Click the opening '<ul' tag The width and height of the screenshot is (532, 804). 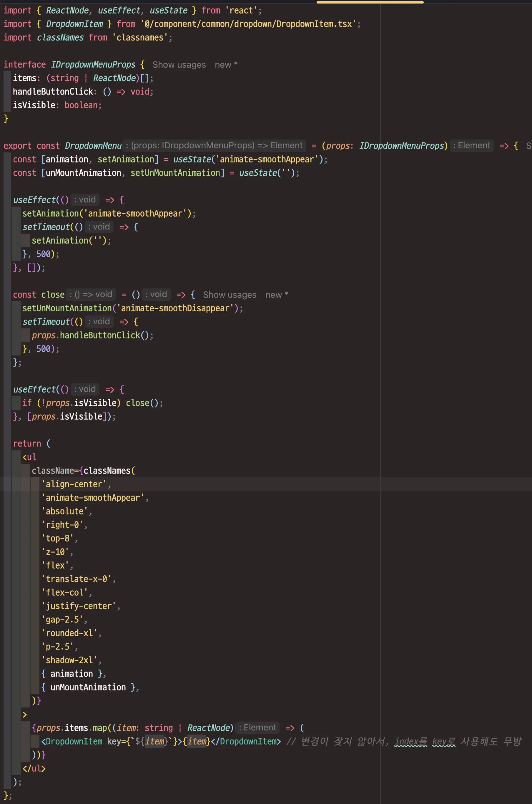29,457
